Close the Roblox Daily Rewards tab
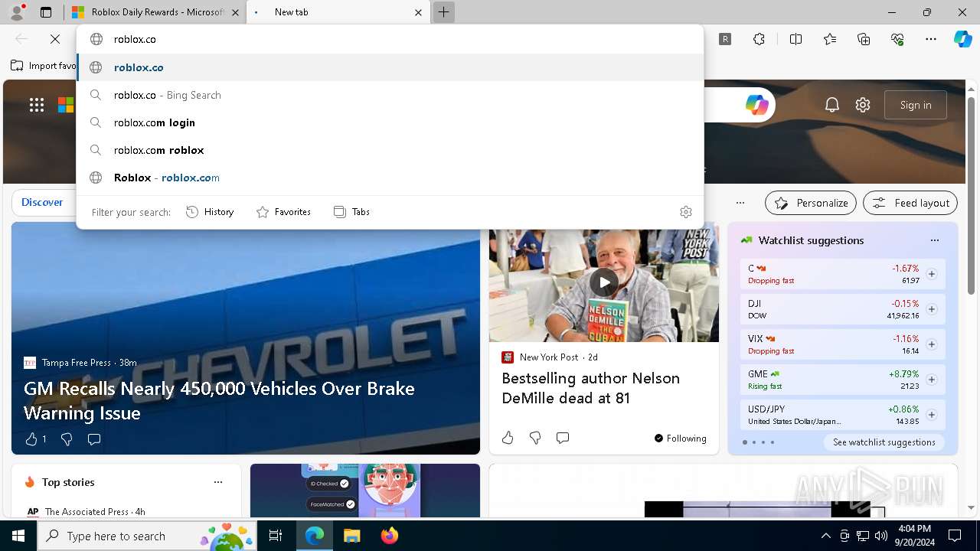Viewport: 980px width, 551px height. coord(235,12)
